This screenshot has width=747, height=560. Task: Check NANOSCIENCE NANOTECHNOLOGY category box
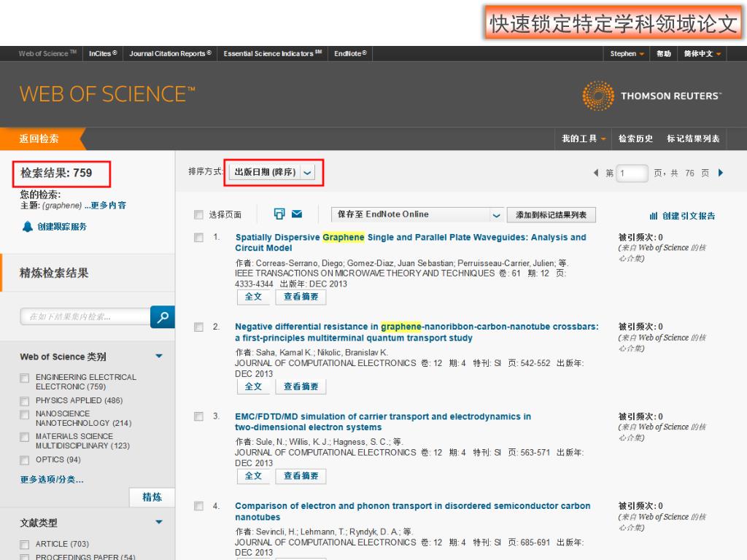(24, 415)
